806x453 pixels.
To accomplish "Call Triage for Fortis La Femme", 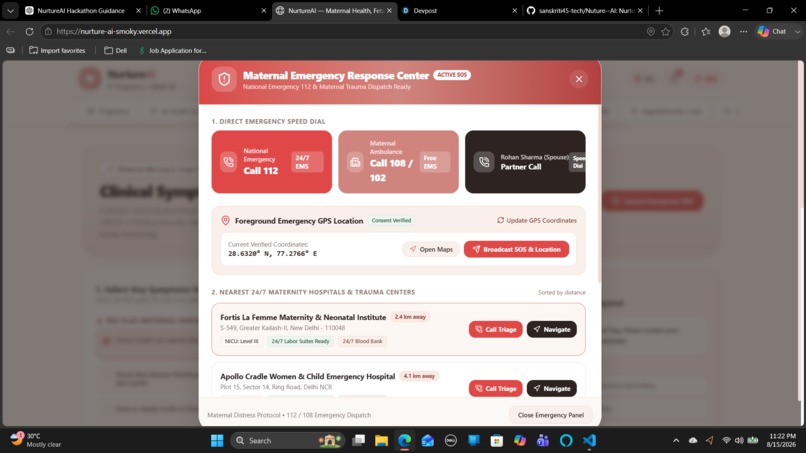I will point(496,330).
